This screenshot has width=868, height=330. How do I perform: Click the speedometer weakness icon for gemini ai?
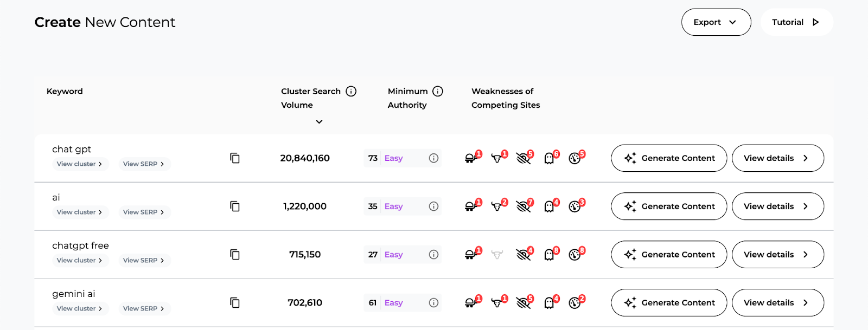click(x=575, y=303)
